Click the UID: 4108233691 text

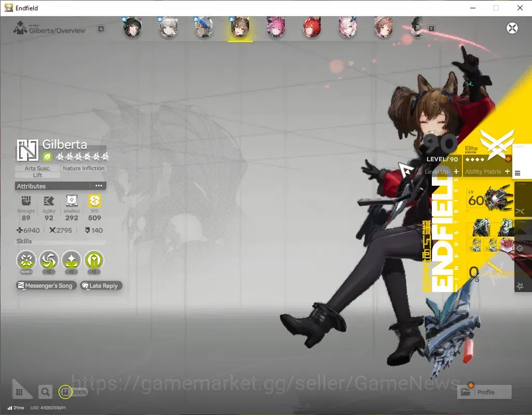[x=48, y=408]
